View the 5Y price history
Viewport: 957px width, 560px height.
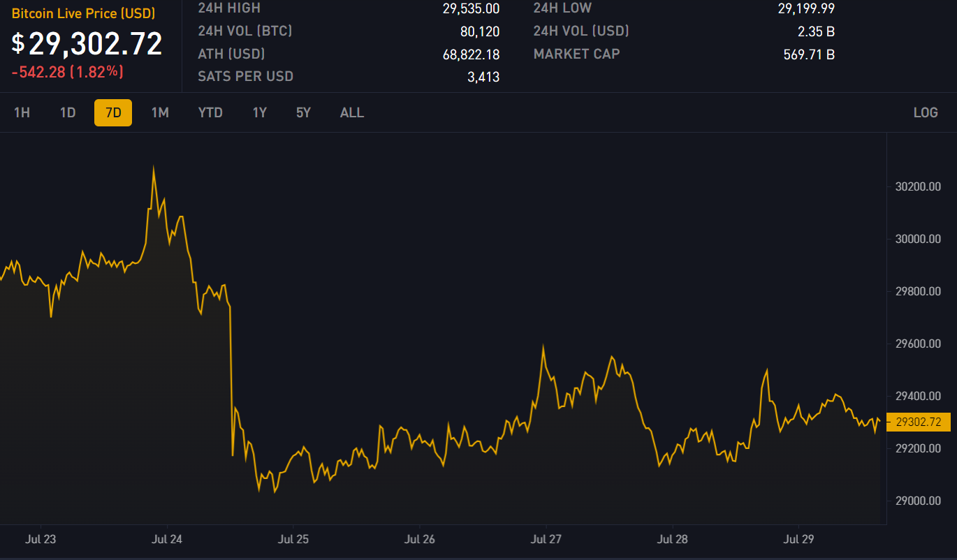click(303, 112)
